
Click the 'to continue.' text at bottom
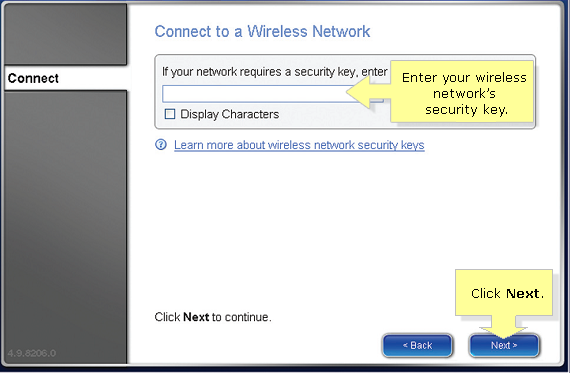pos(241,317)
